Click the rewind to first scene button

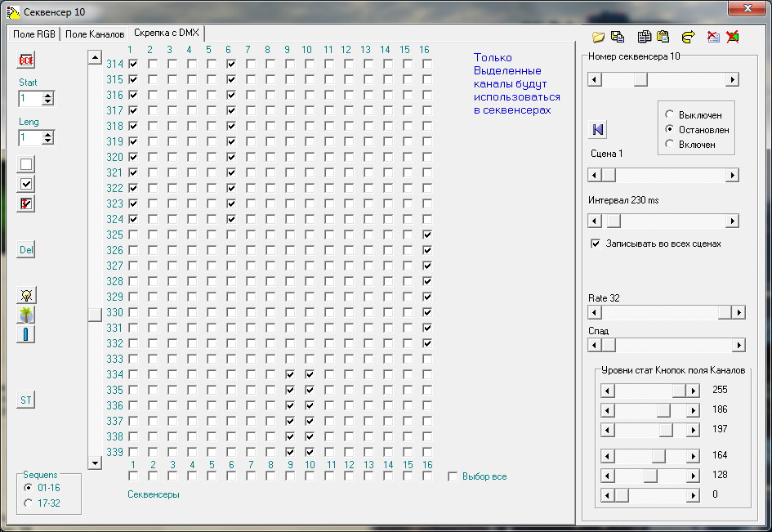[x=598, y=130]
